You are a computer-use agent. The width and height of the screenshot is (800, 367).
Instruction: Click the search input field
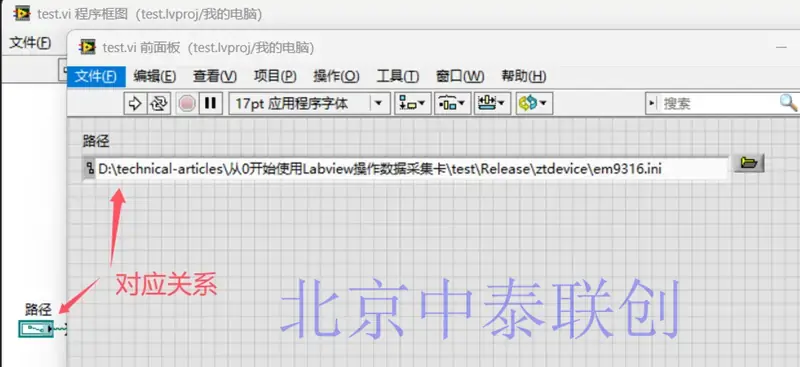point(718,104)
